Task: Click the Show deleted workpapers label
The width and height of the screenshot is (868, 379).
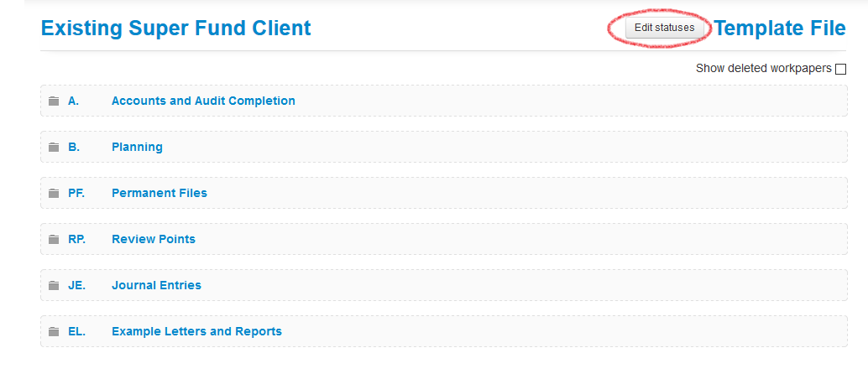Action: [x=763, y=69]
